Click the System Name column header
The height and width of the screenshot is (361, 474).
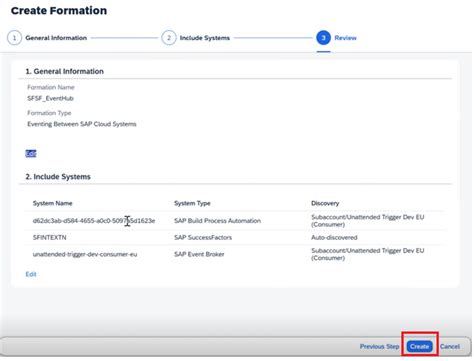(52, 203)
